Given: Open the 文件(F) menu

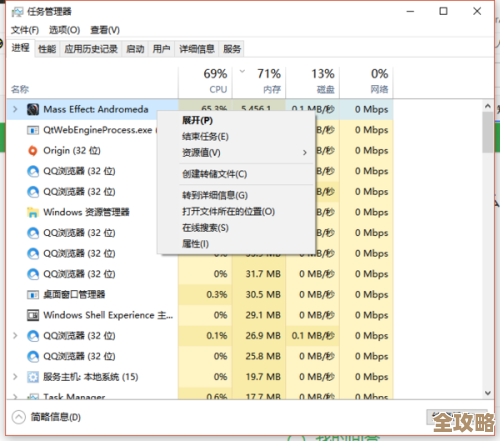Looking at the screenshot, I should pos(25,30).
